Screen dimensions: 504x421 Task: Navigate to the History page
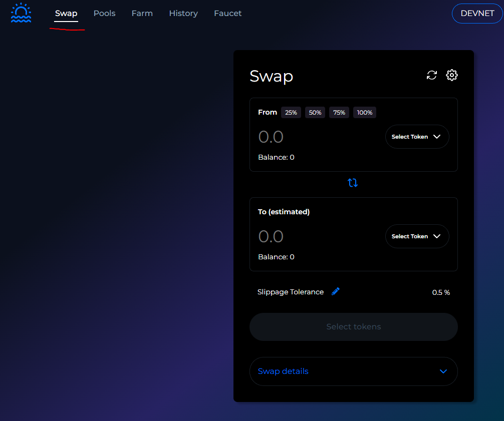pos(183,14)
